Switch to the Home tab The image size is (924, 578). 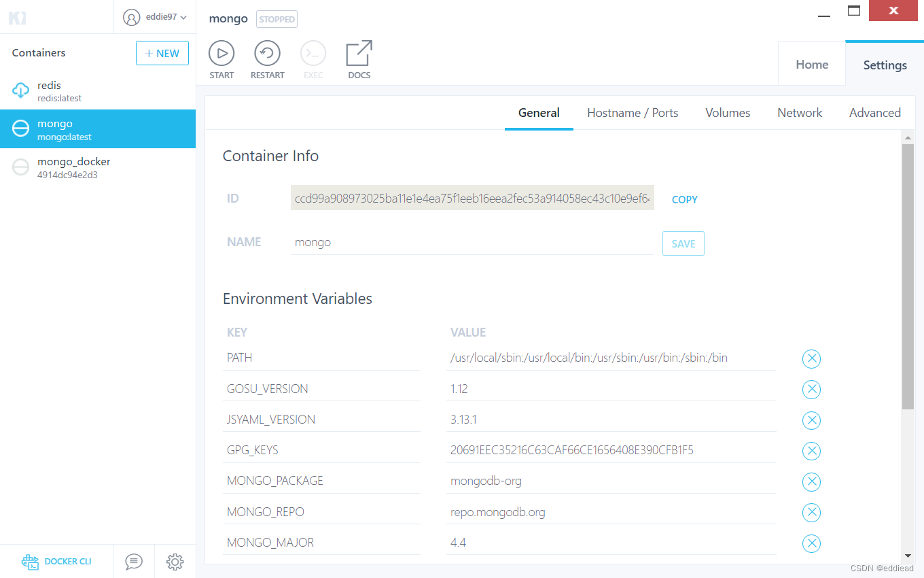click(x=812, y=65)
